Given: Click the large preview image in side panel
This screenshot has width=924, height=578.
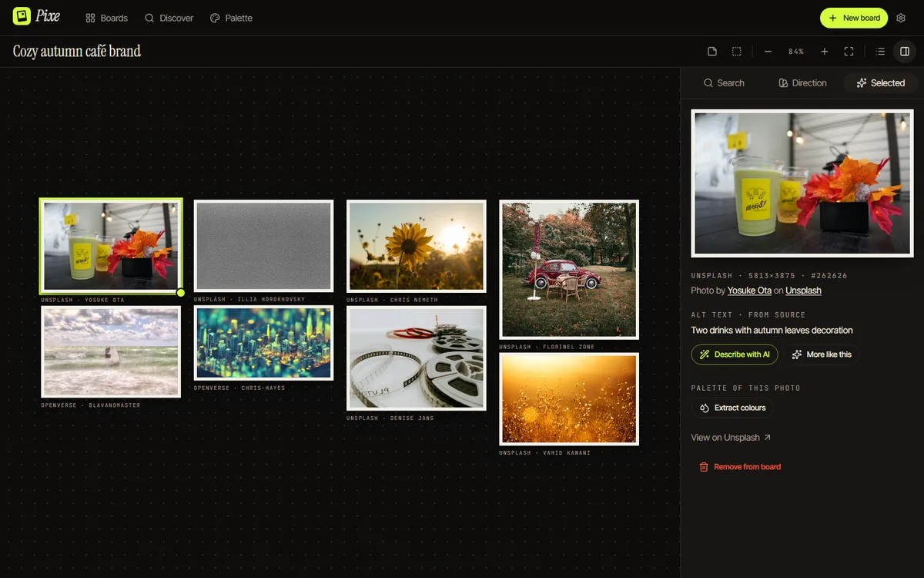Looking at the screenshot, I should tap(802, 183).
